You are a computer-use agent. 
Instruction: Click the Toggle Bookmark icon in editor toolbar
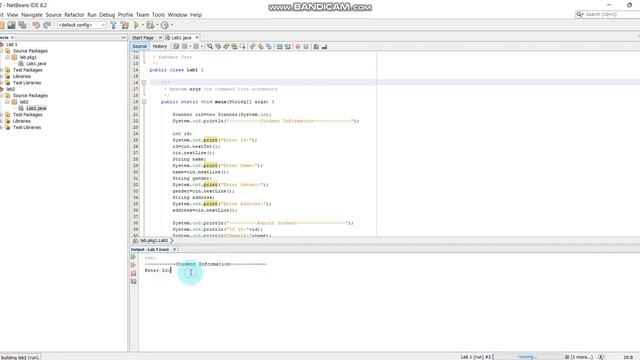[x=269, y=47]
